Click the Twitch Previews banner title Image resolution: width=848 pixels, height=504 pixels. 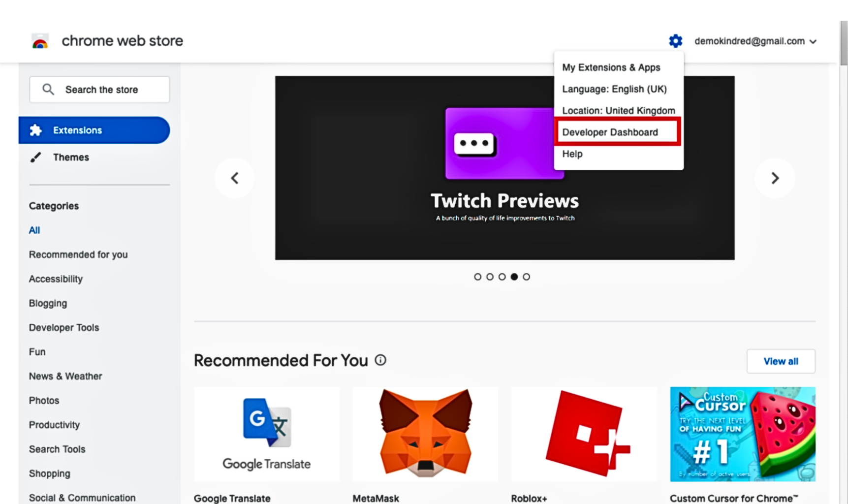point(504,201)
